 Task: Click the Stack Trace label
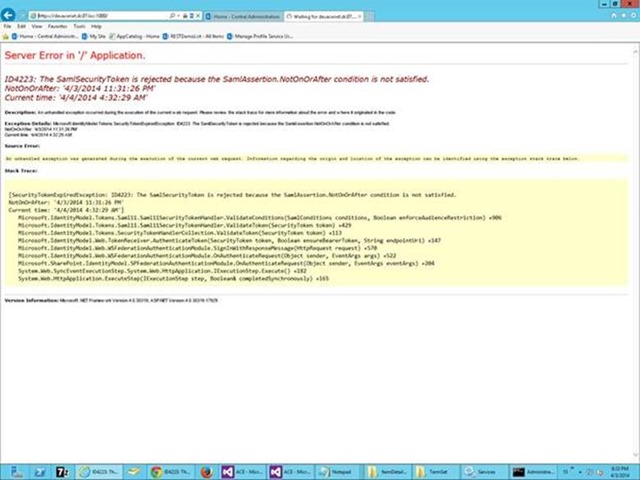[21, 171]
